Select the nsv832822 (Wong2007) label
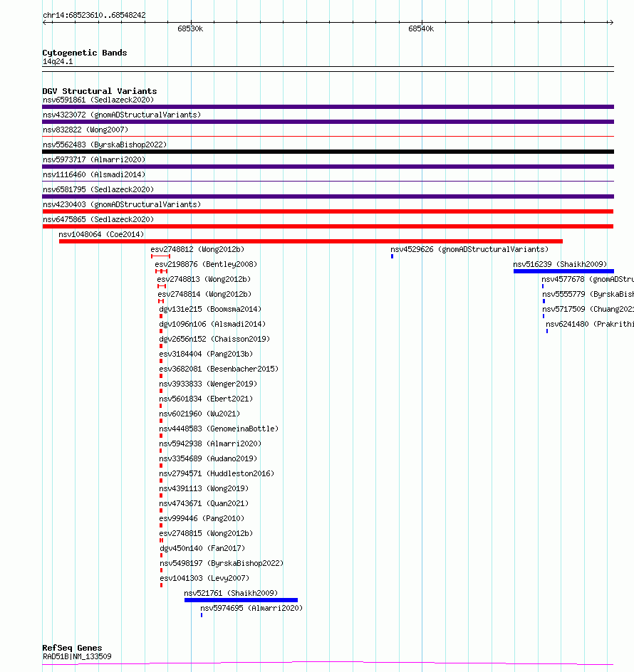 (85, 130)
